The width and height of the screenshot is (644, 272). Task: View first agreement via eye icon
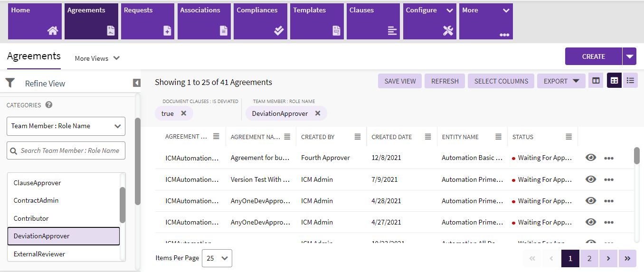pos(591,158)
